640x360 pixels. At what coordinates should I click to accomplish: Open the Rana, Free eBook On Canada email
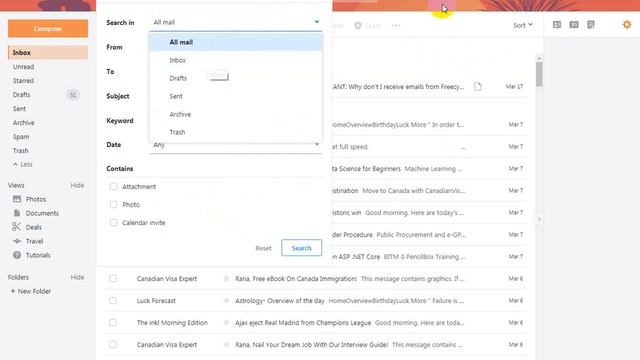coord(316,279)
